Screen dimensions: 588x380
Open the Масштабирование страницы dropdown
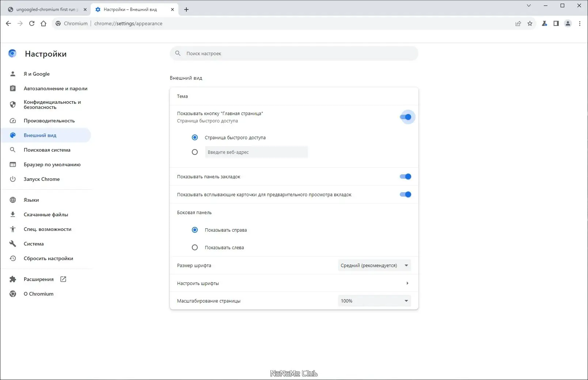pos(373,301)
